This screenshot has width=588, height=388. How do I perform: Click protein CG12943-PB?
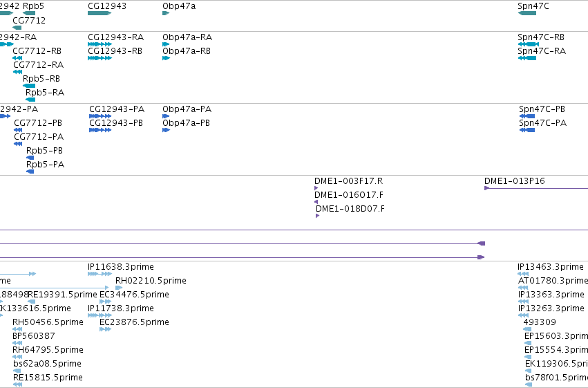click(x=100, y=130)
